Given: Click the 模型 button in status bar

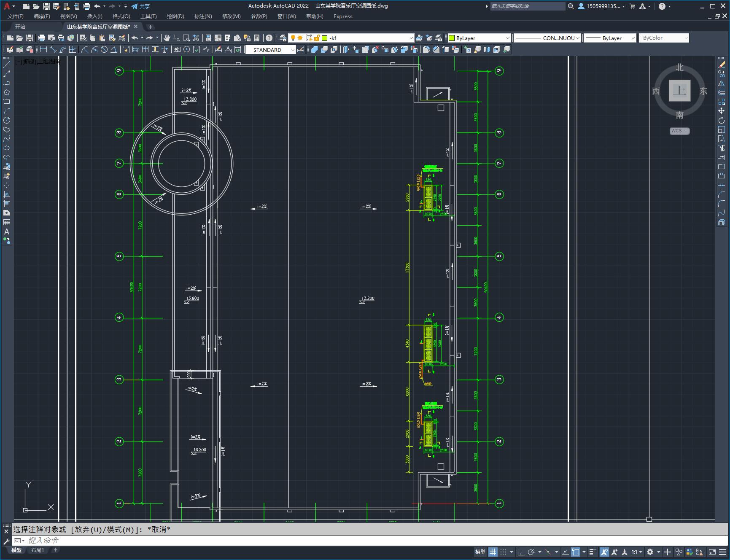Looking at the screenshot, I should point(480,552).
